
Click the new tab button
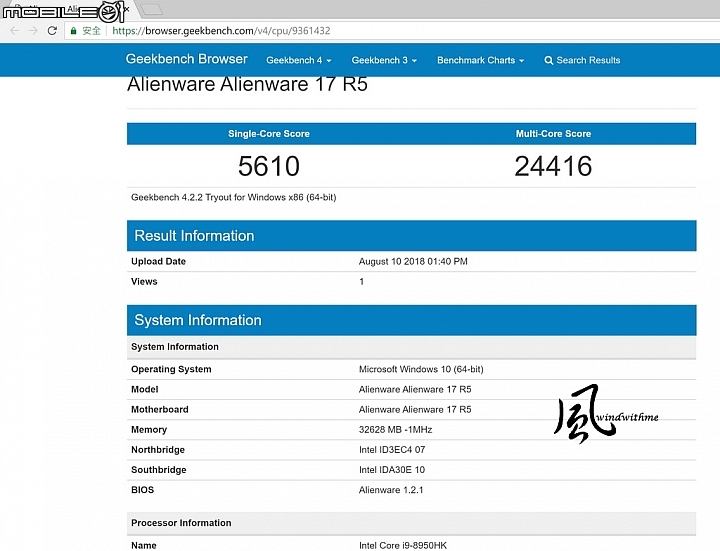(x=151, y=9)
